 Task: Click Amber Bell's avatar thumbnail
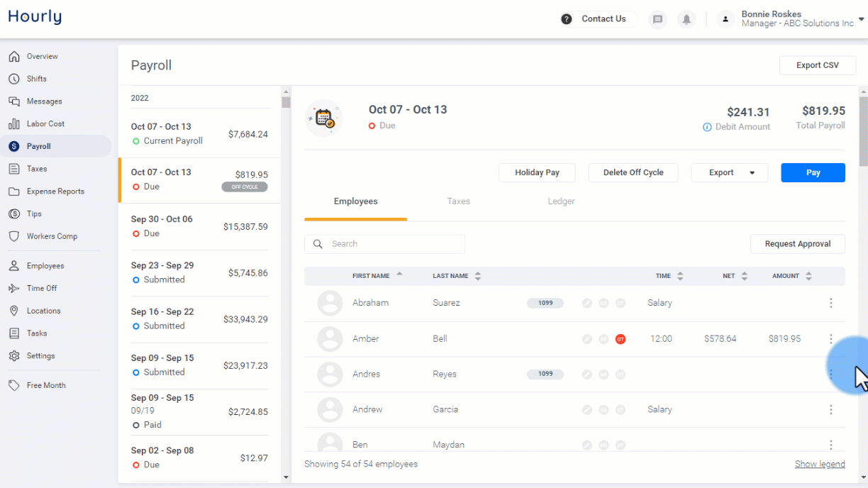point(330,338)
